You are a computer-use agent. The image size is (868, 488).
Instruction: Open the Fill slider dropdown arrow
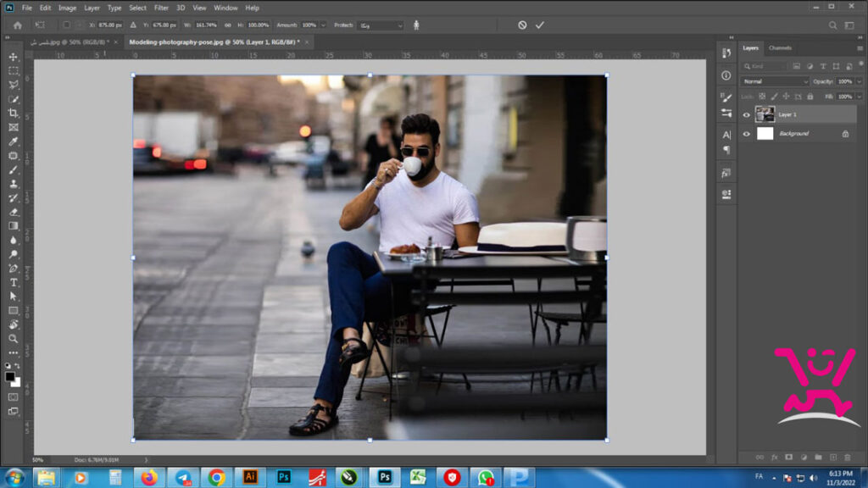point(860,97)
